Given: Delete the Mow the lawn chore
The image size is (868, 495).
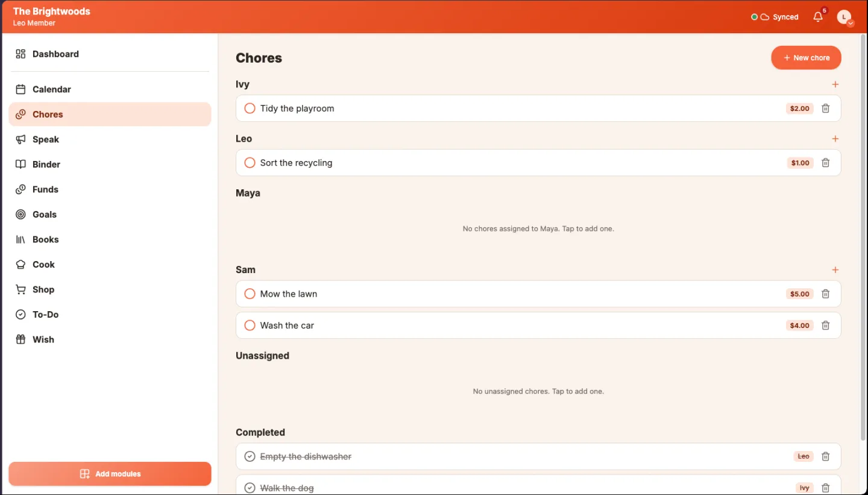Looking at the screenshot, I should (x=826, y=294).
